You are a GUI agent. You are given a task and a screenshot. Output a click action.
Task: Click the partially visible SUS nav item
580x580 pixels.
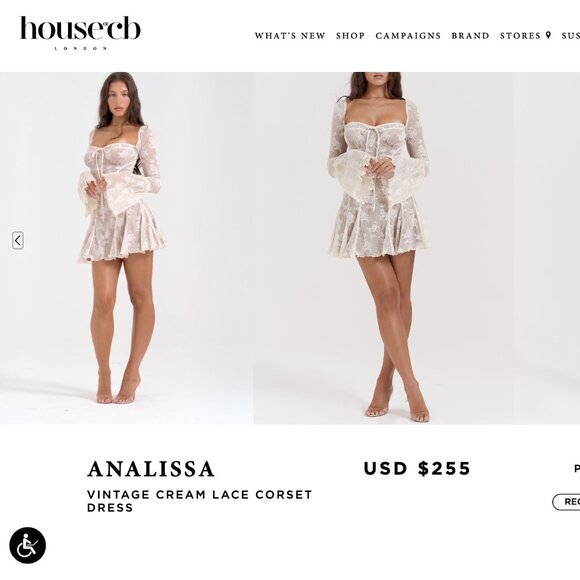coord(570,36)
